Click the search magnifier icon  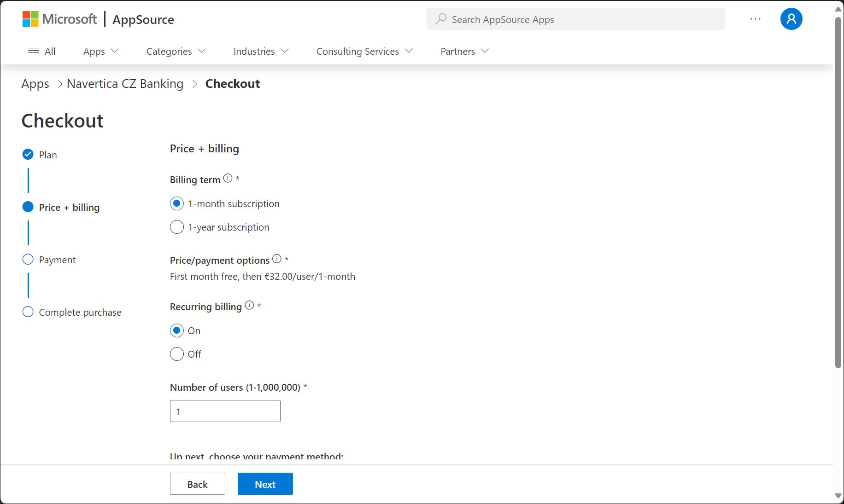point(441,19)
